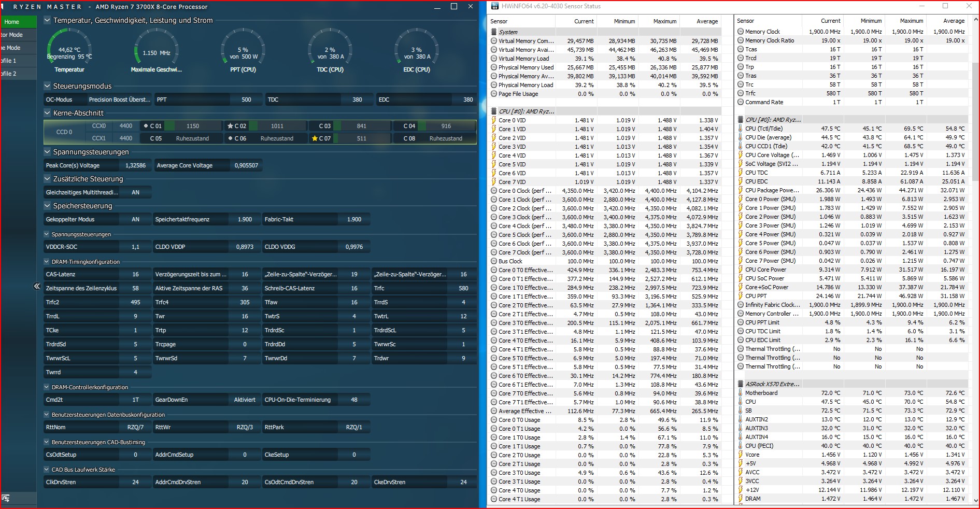The image size is (980, 509).
Task: Collapse the Benutzersteuerungen Datenbuskonfiguration section
Action: (47, 415)
